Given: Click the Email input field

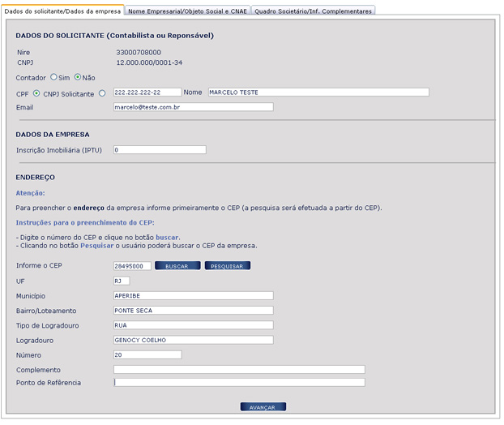Looking at the screenshot, I should coord(194,107).
